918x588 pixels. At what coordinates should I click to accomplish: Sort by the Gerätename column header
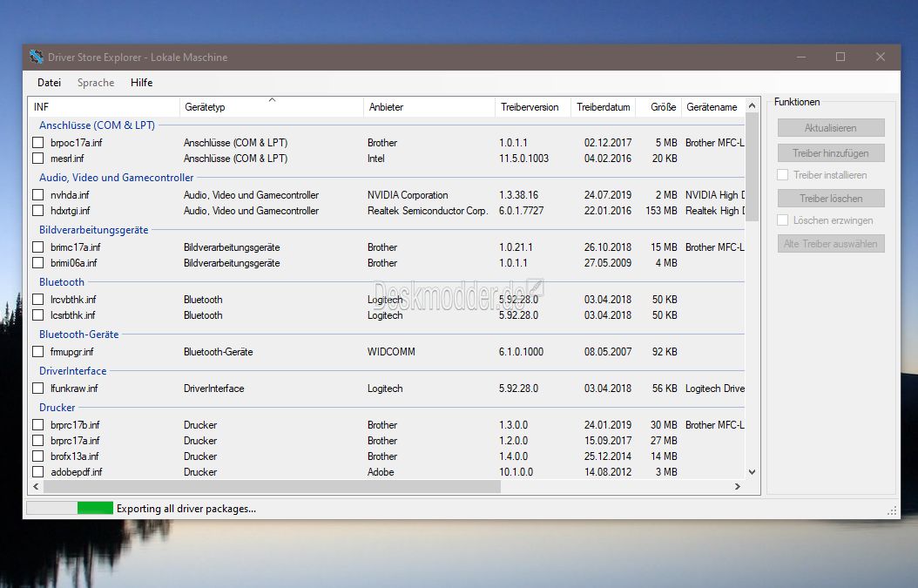pyautogui.click(x=713, y=106)
